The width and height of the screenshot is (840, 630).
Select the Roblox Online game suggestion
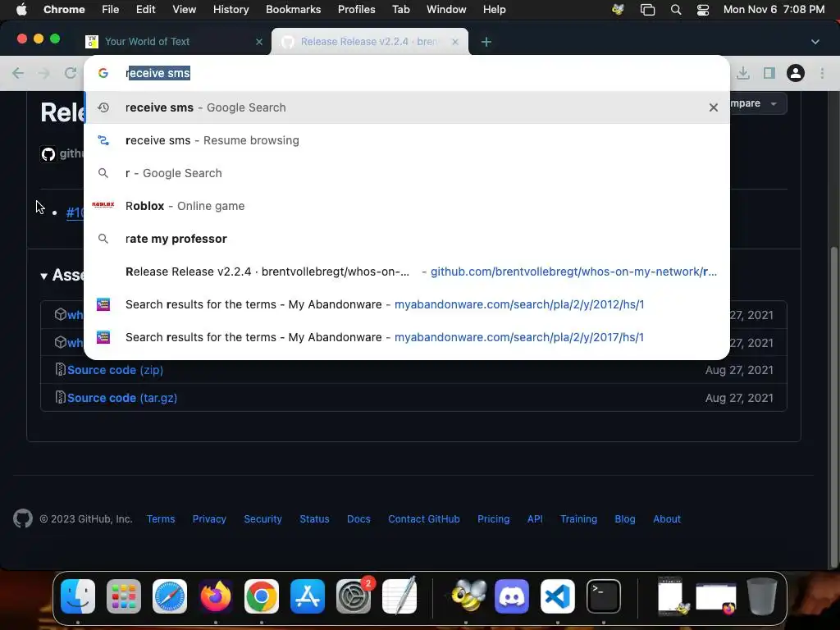point(407,206)
